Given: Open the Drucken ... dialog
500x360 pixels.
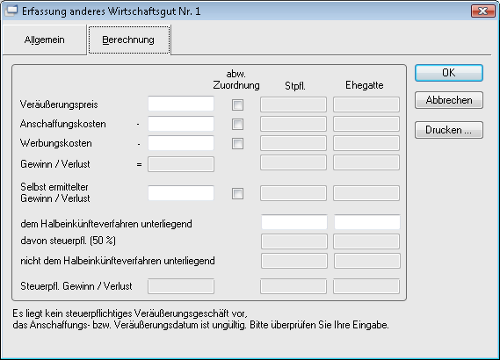Looking at the screenshot, I should click(449, 130).
